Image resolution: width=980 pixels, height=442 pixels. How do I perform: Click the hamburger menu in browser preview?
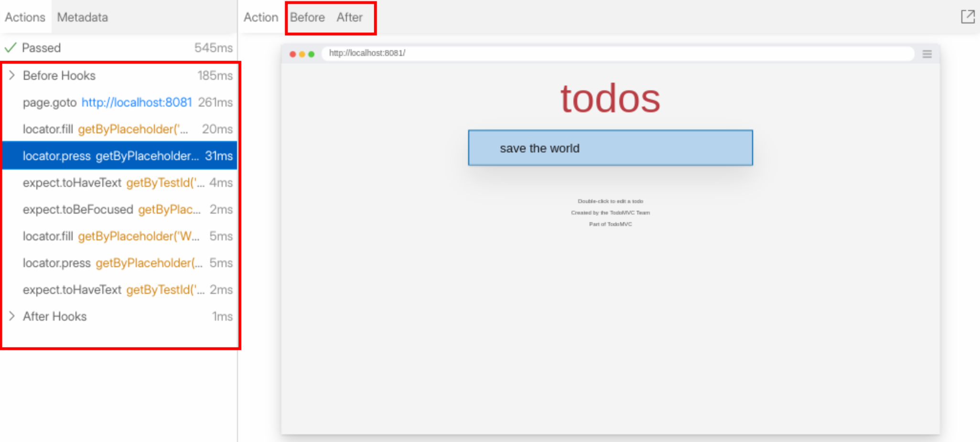[x=926, y=54]
